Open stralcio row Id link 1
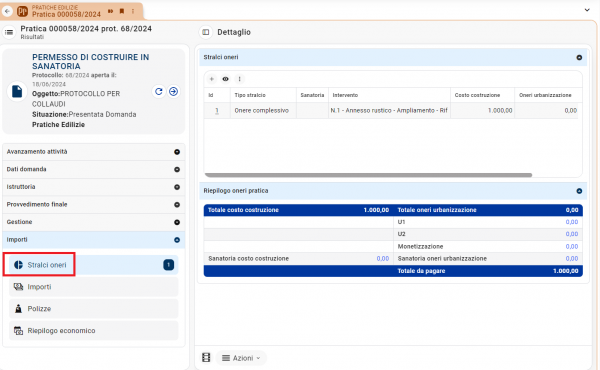 (x=217, y=111)
